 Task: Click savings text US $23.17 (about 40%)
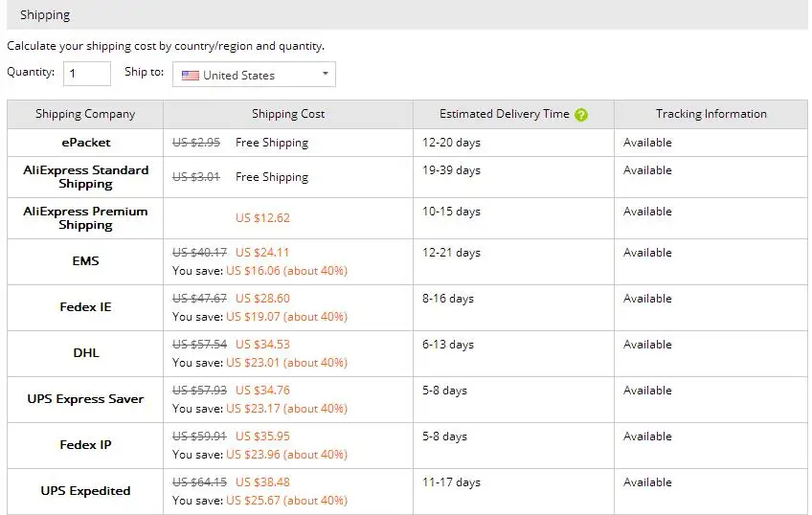287,409
